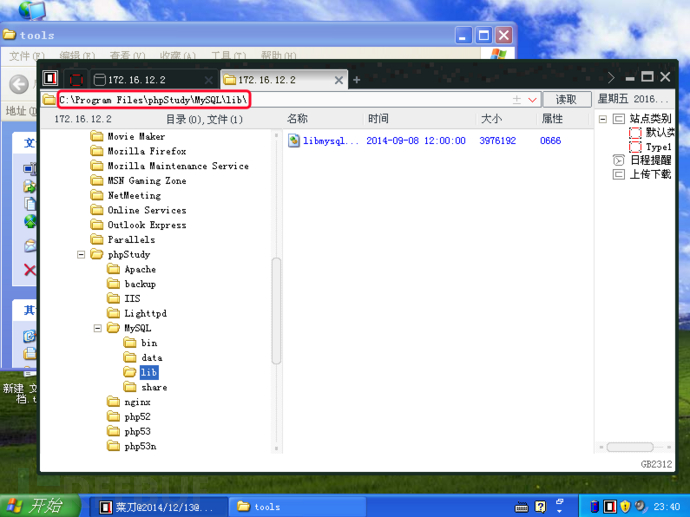690x517 pixels.
Task: Click the GB2312 encoding status text
Action: (x=656, y=464)
